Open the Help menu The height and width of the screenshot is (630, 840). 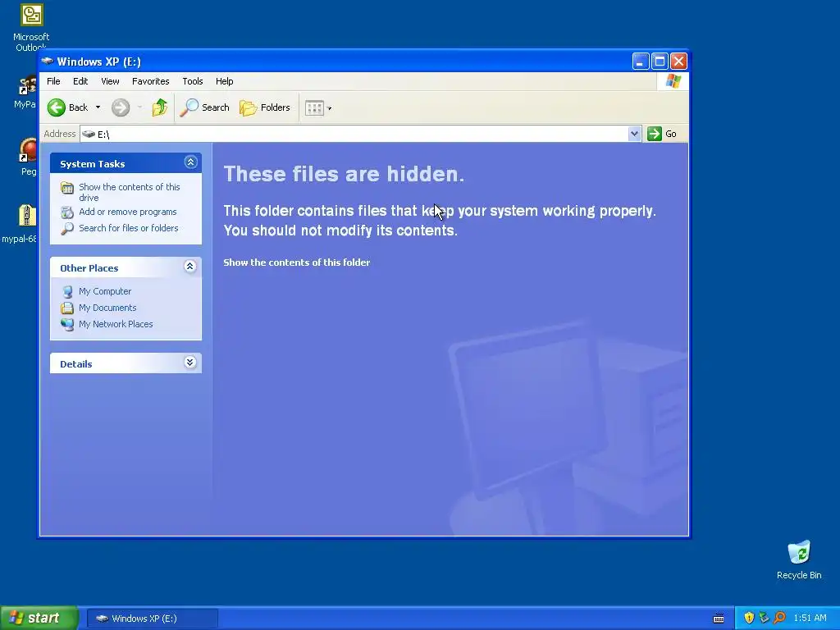[225, 81]
